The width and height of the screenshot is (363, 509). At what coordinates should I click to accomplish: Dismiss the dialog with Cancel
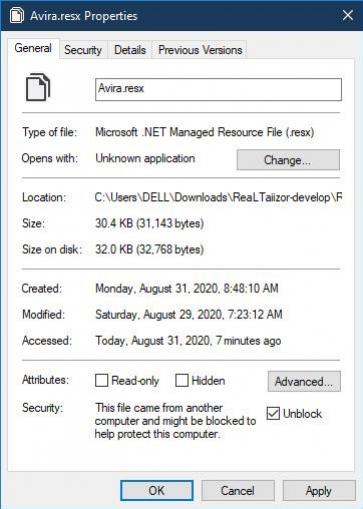(x=238, y=490)
